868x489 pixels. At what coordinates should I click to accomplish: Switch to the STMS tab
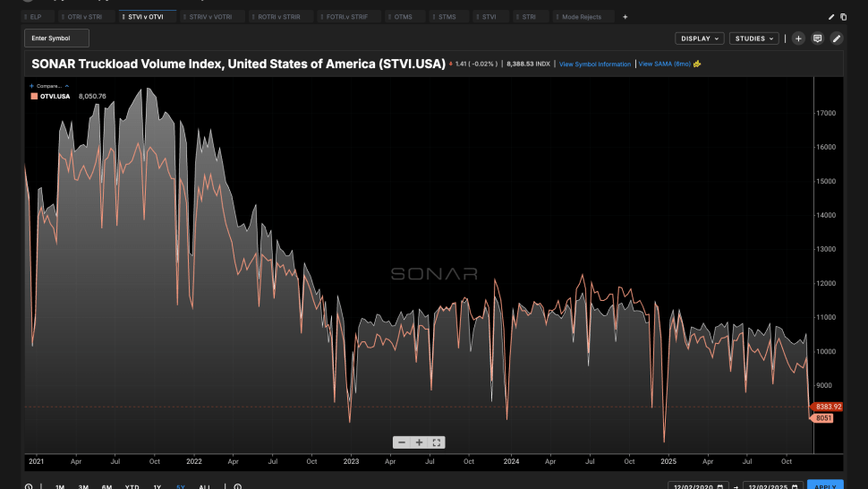pyautogui.click(x=448, y=17)
